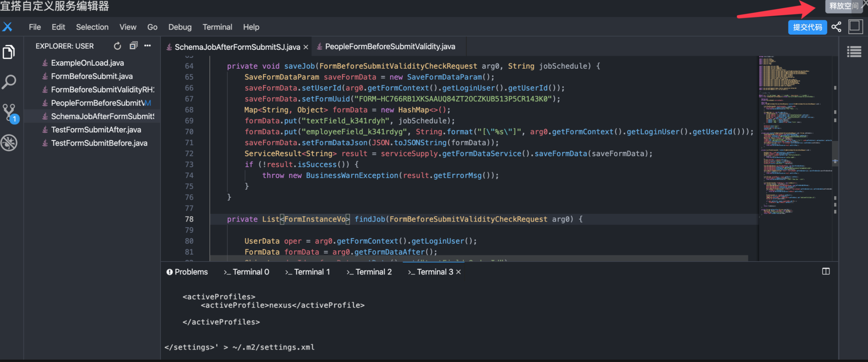Open the Explorer files sidebar icon
The height and width of the screenshot is (362, 868).
pyautogui.click(x=9, y=52)
